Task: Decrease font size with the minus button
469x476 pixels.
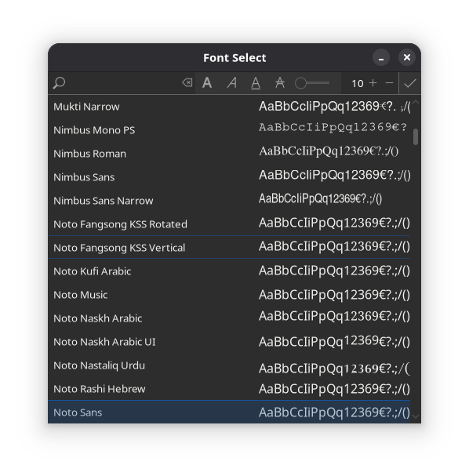Action: tap(389, 83)
